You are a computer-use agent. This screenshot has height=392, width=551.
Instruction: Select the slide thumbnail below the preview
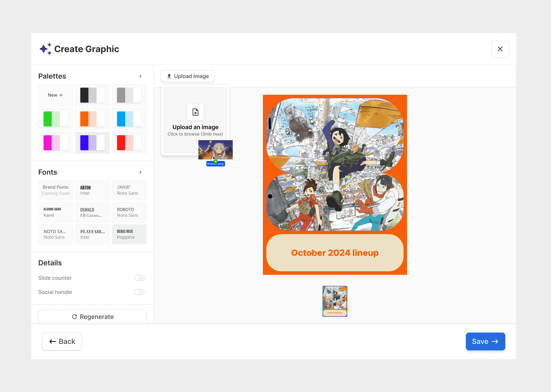(335, 301)
